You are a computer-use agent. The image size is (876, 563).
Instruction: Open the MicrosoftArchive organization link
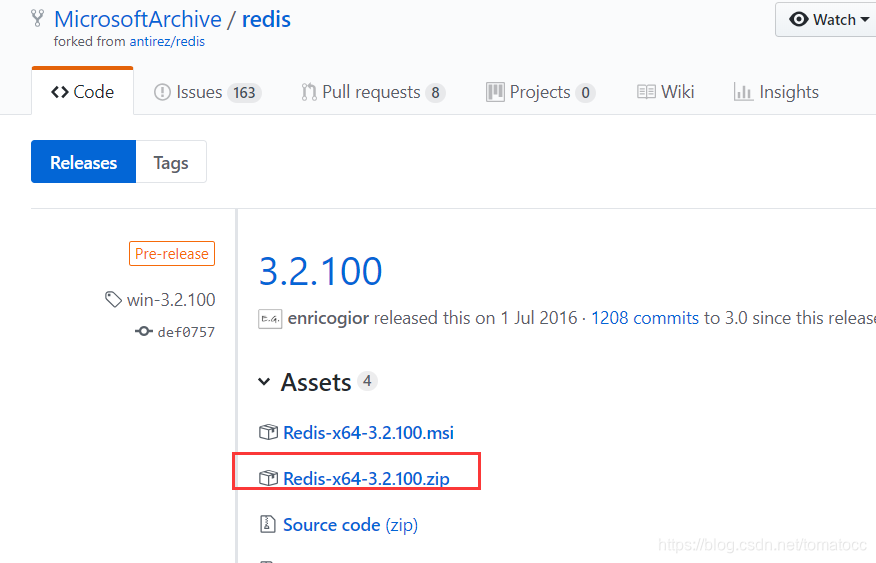point(137,20)
